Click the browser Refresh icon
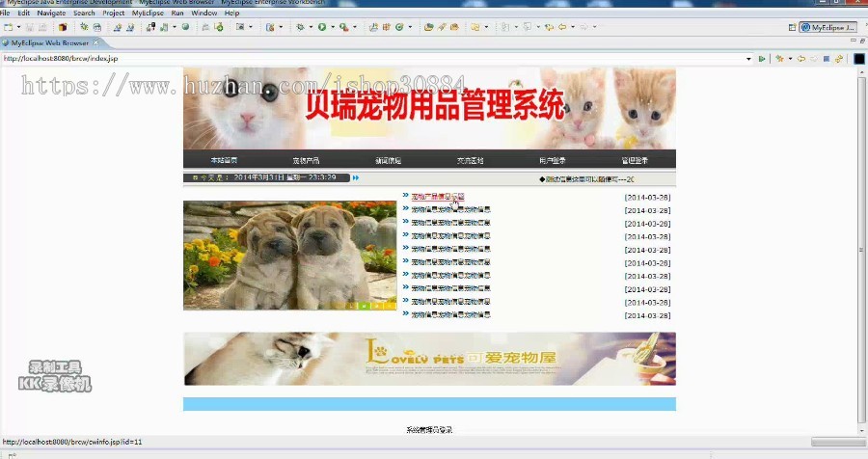The image size is (868, 459). [839, 59]
